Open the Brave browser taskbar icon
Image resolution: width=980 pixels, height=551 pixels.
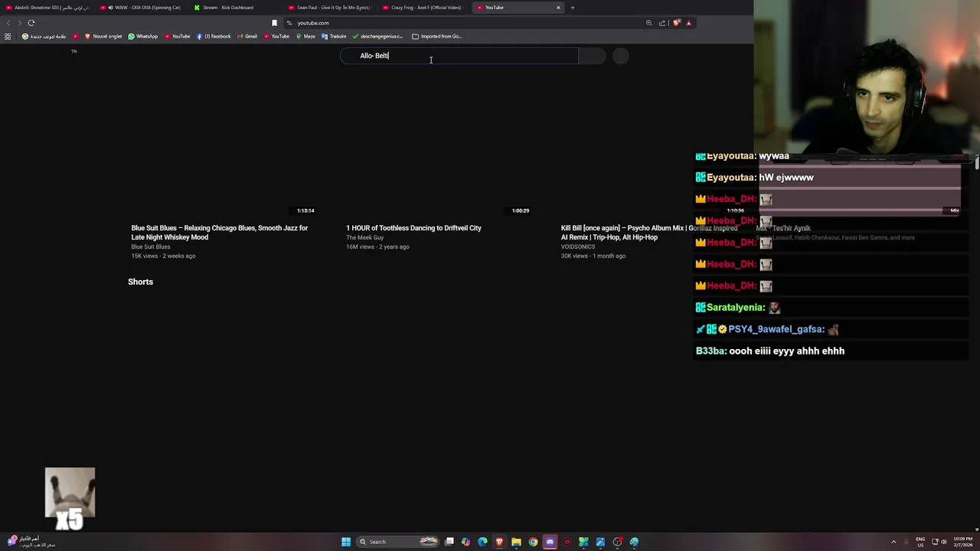[x=499, y=542]
